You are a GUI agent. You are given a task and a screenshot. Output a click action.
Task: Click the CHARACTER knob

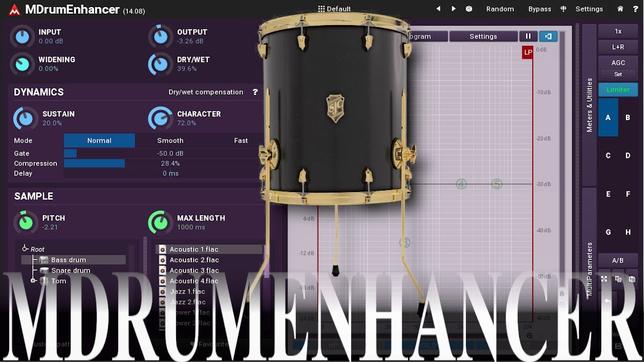coord(160,119)
